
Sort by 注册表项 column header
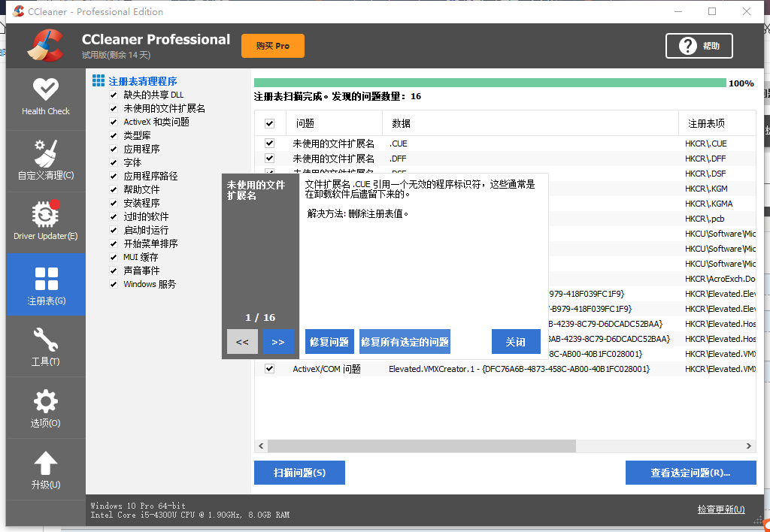tap(717, 123)
